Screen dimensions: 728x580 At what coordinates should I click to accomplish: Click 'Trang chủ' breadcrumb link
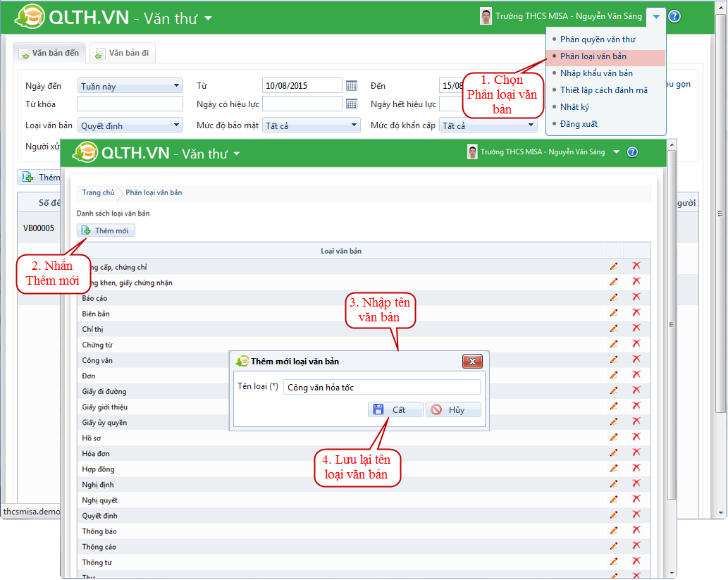pyautogui.click(x=98, y=192)
